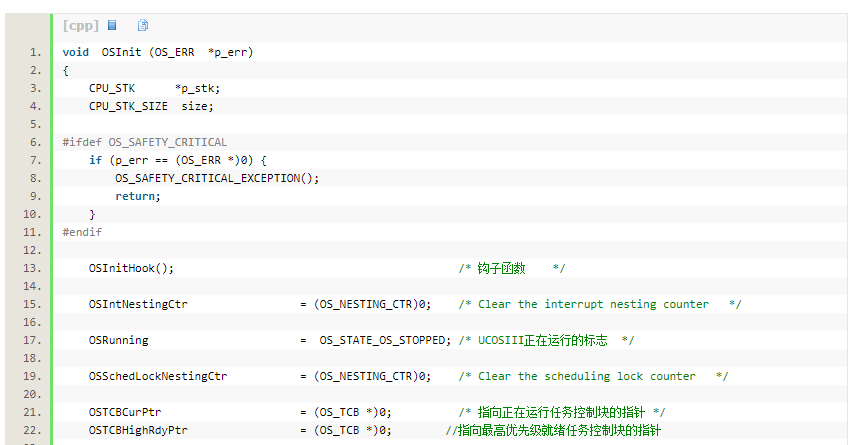
Task: Click the copy code icon
Action: [x=142, y=25]
